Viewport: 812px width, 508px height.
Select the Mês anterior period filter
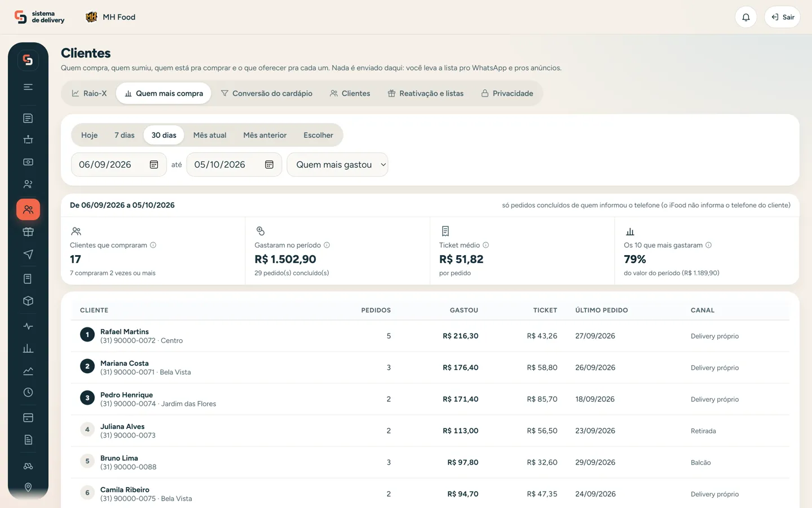coord(265,135)
